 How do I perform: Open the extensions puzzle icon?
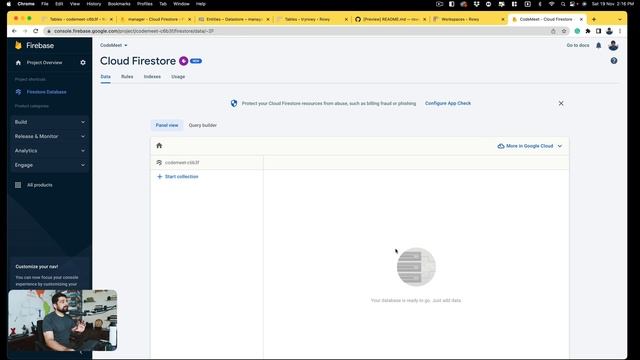(x=588, y=31)
